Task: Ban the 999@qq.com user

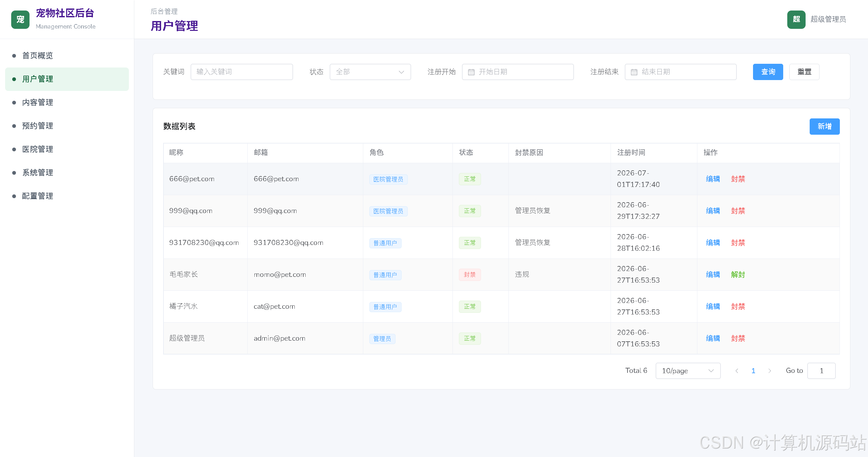Action: (x=738, y=211)
